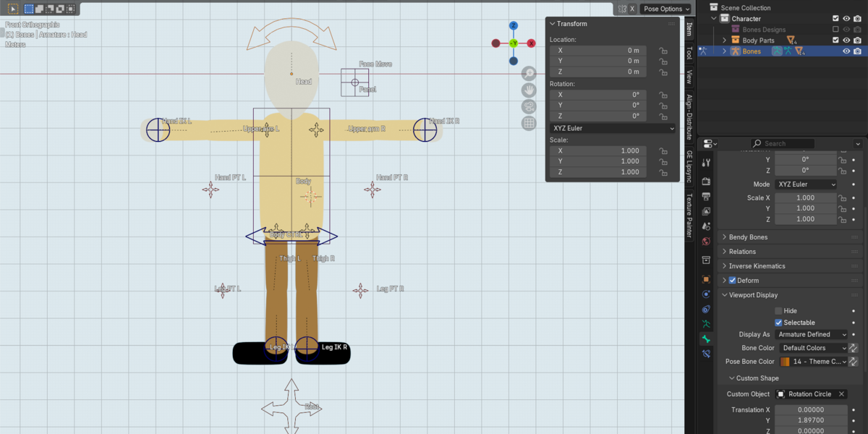Lock Scale Y in Transform panel

coord(663,161)
